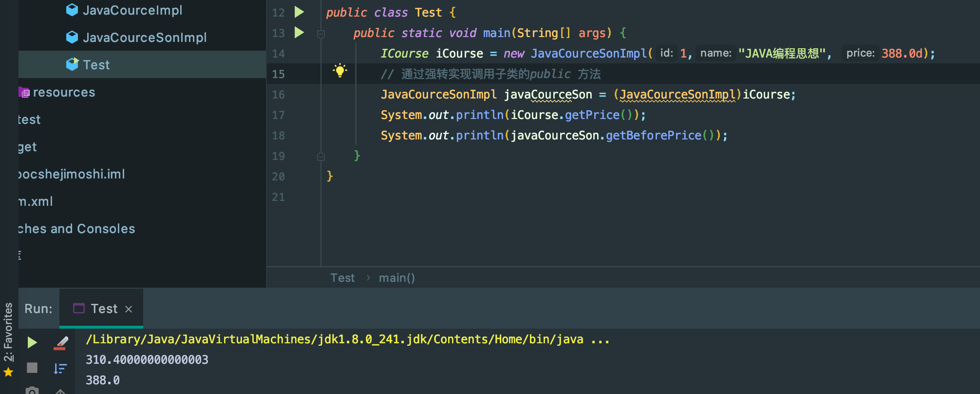Viewport: 980px width, 394px height.
Task: Select the Test class in project tree
Action: click(96, 65)
